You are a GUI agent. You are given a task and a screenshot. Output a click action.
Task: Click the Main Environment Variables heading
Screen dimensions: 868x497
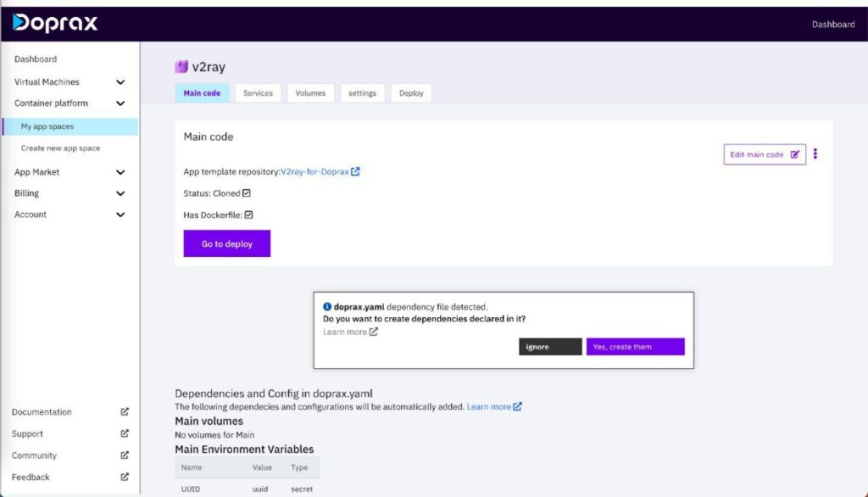click(244, 450)
